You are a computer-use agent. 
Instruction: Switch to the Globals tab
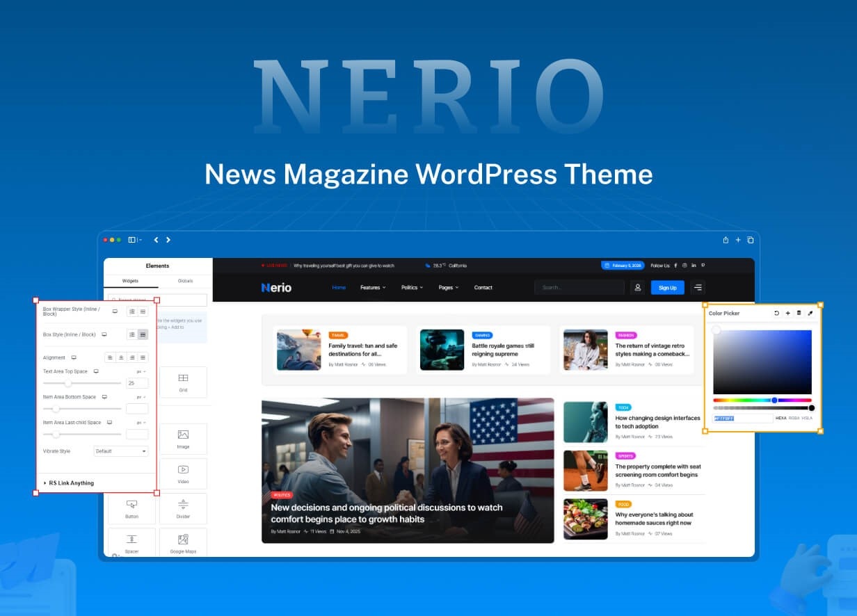pos(186,281)
